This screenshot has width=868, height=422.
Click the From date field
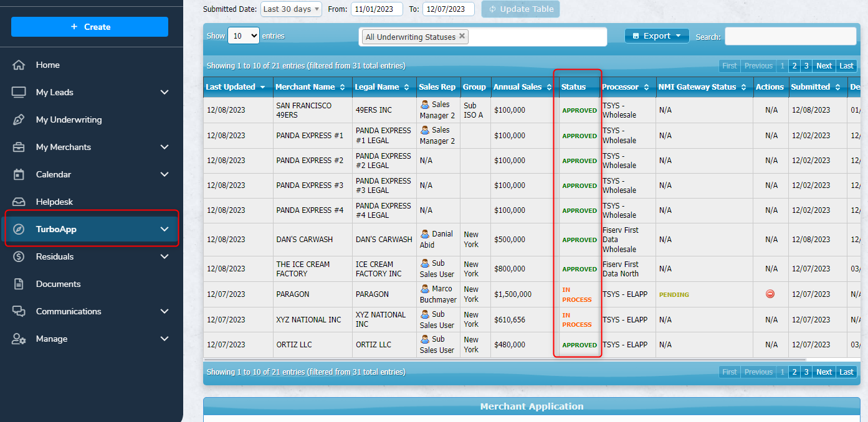click(376, 9)
